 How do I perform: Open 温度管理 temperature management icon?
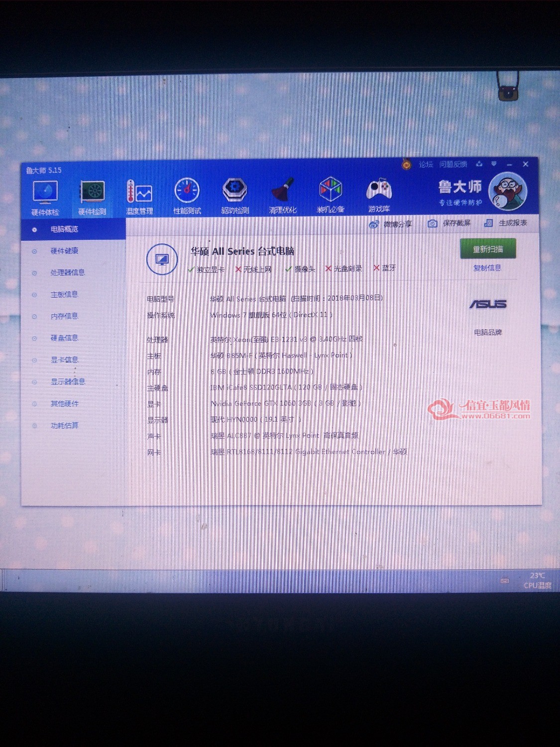(x=139, y=197)
